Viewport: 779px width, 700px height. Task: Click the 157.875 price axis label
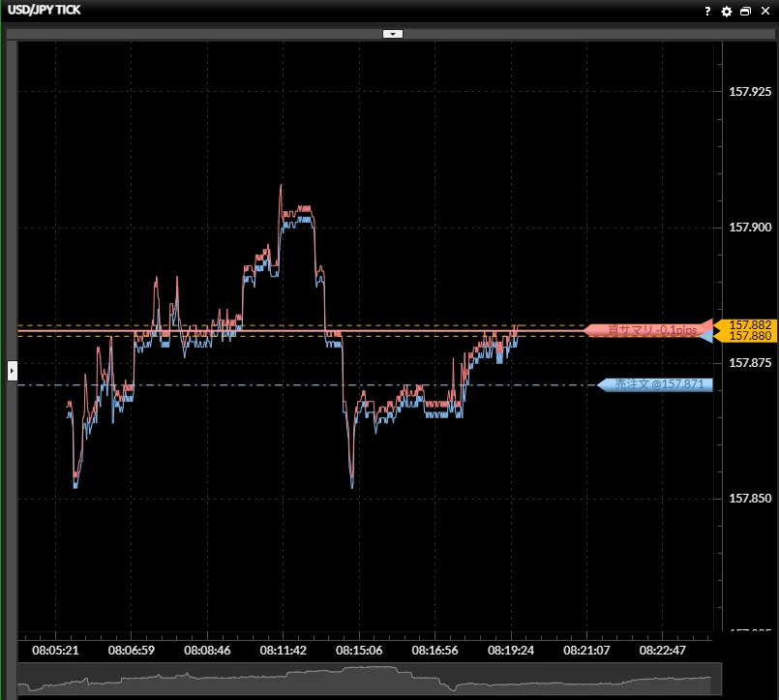click(750, 363)
